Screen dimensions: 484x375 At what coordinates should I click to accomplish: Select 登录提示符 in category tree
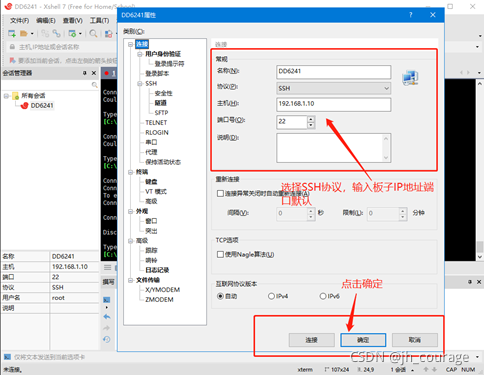169,64
